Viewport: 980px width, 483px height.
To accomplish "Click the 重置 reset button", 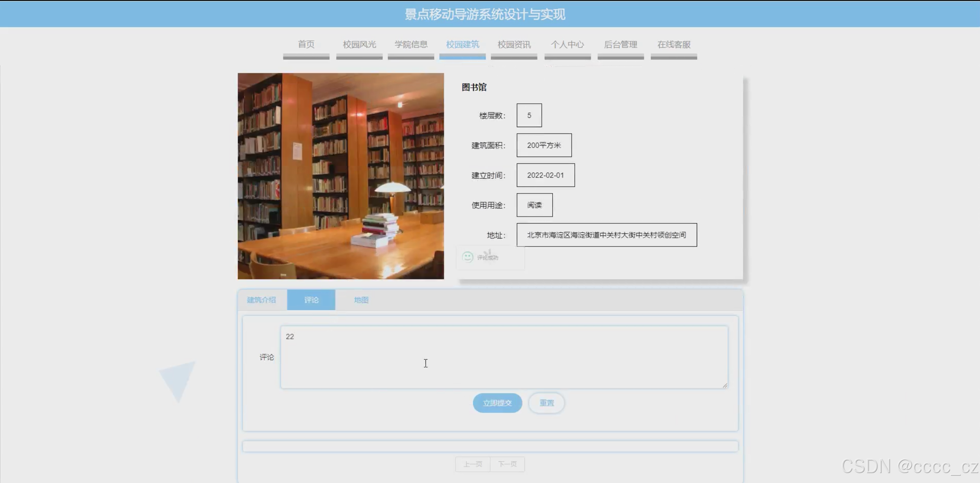I will (547, 403).
